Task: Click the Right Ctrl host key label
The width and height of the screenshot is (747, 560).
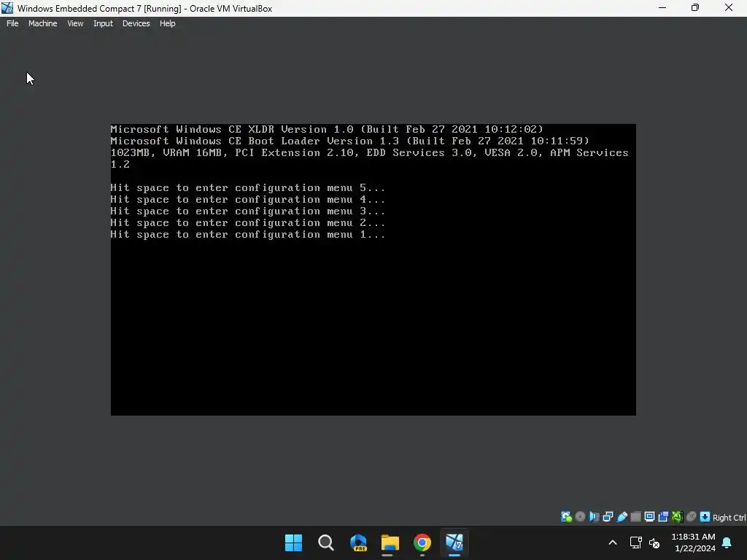Action: (729, 518)
